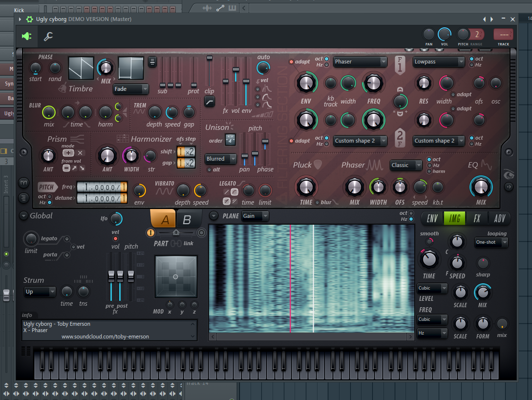The width and height of the screenshot is (532, 400).
Task: Select the Phaser harm radio option
Action: 429,171
